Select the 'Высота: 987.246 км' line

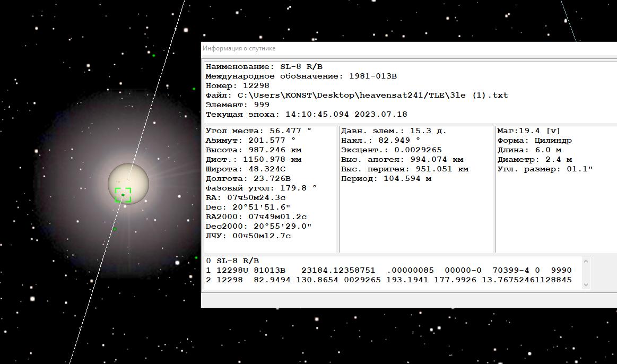click(254, 150)
